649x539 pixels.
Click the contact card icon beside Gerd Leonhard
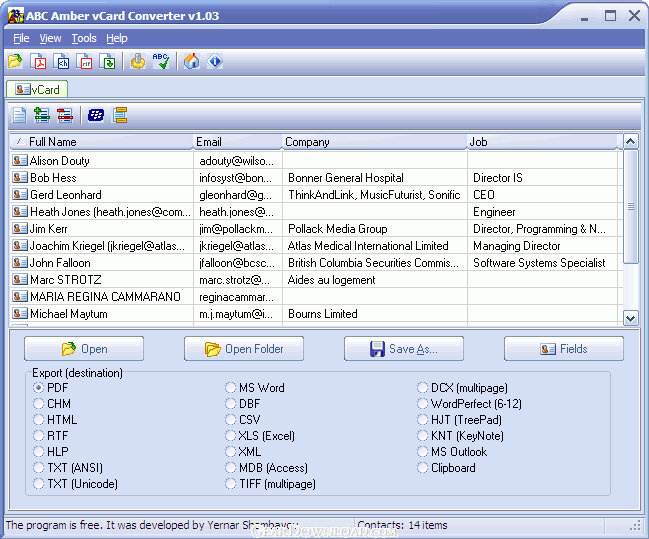pyautogui.click(x=20, y=195)
